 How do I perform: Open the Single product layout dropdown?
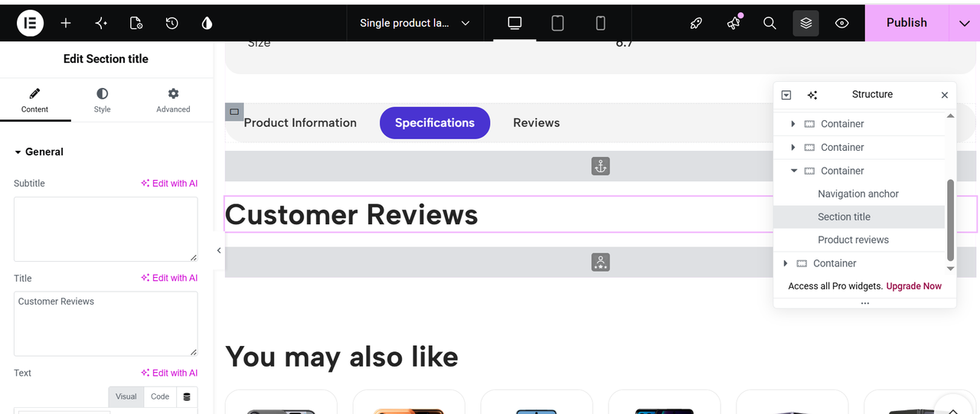[415, 23]
